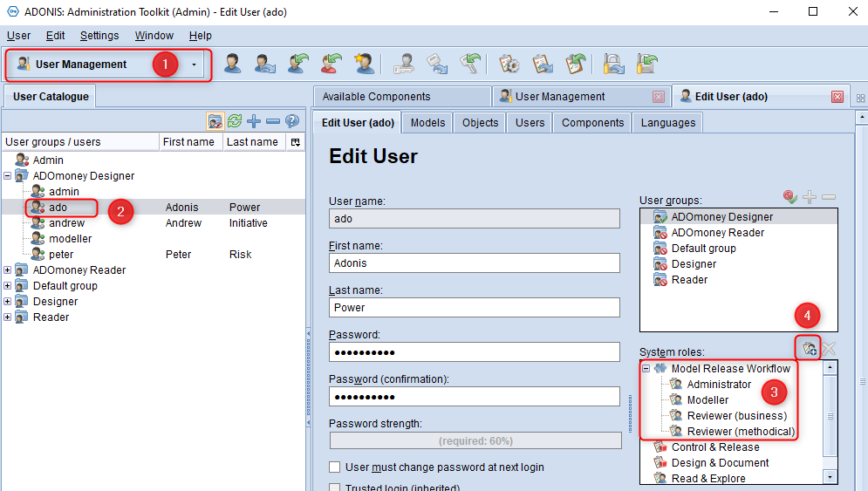Switch to the Users tab

[530, 123]
